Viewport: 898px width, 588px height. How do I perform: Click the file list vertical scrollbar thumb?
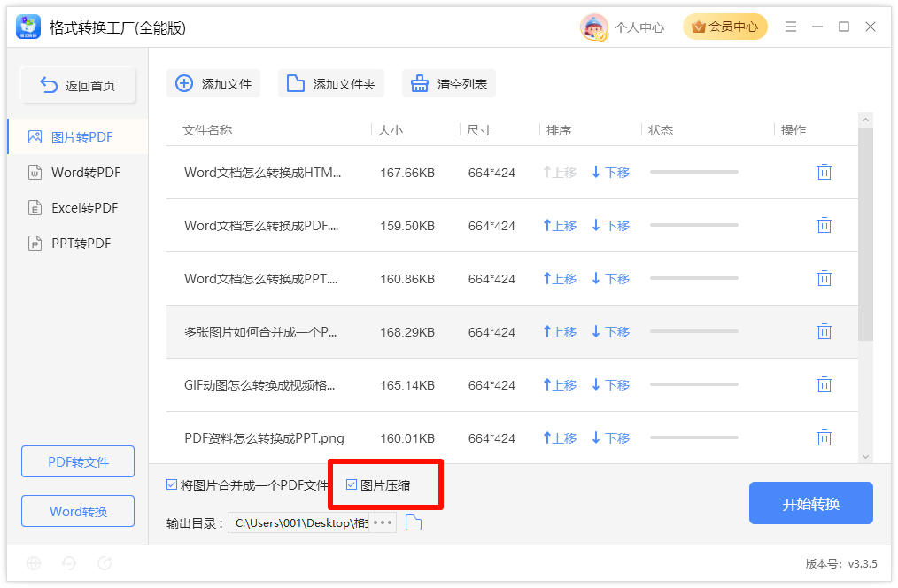[x=865, y=234]
